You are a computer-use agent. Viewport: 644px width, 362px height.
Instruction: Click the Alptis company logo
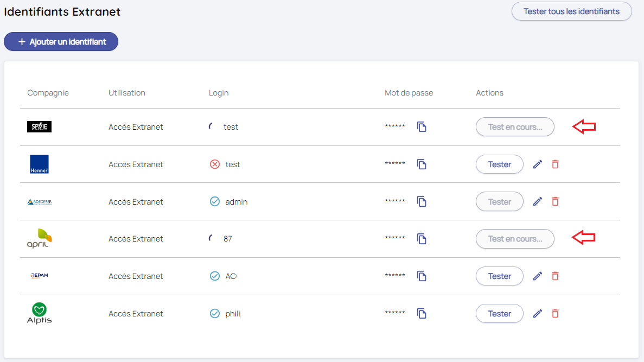point(39,313)
